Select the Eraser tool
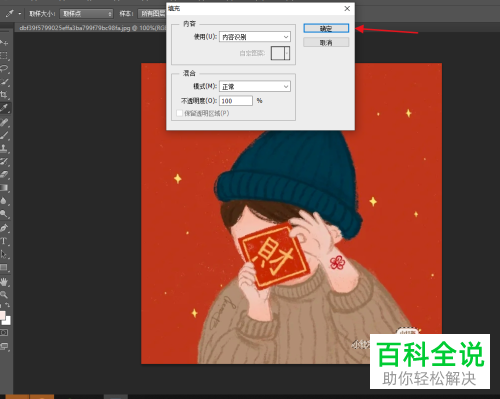 point(4,174)
